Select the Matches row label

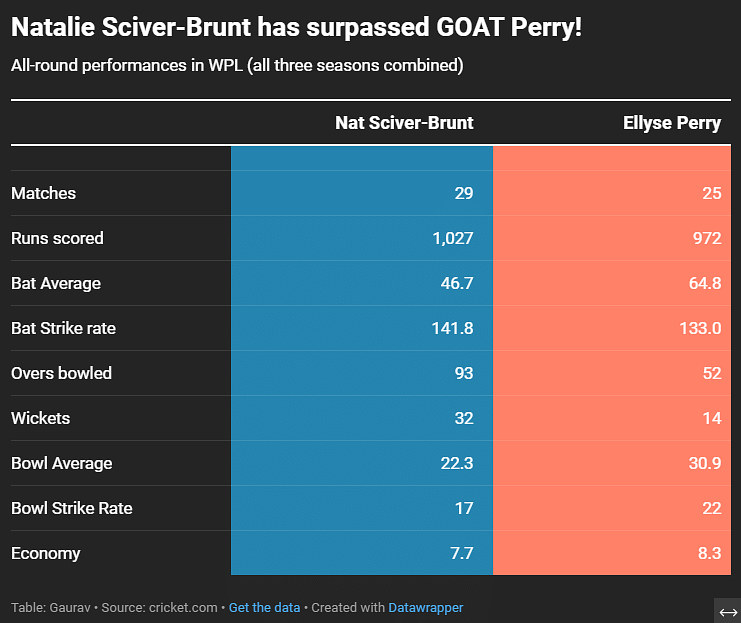tap(43, 193)
